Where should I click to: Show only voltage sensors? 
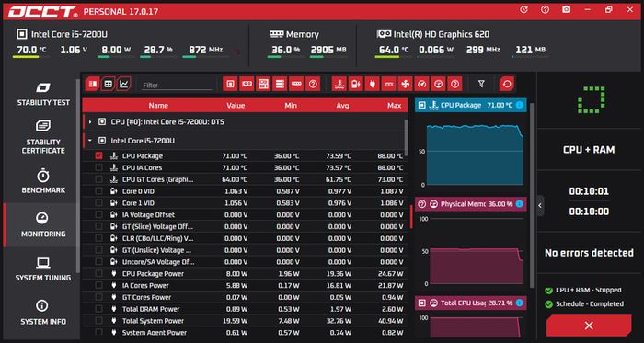(x=356, y=84)
